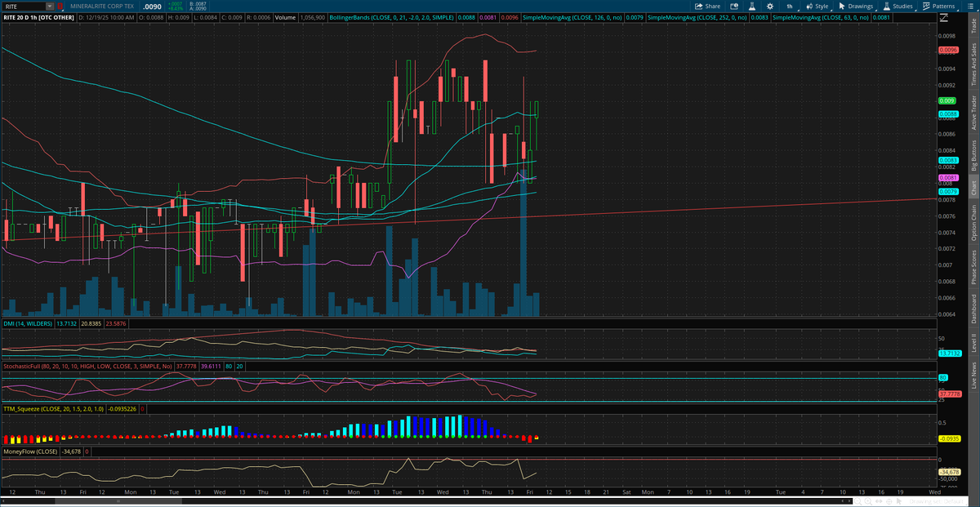980x507 pixels.
Task: Click the MINERALRITE CORP TEX company name
Action: (x=102, y=6)
